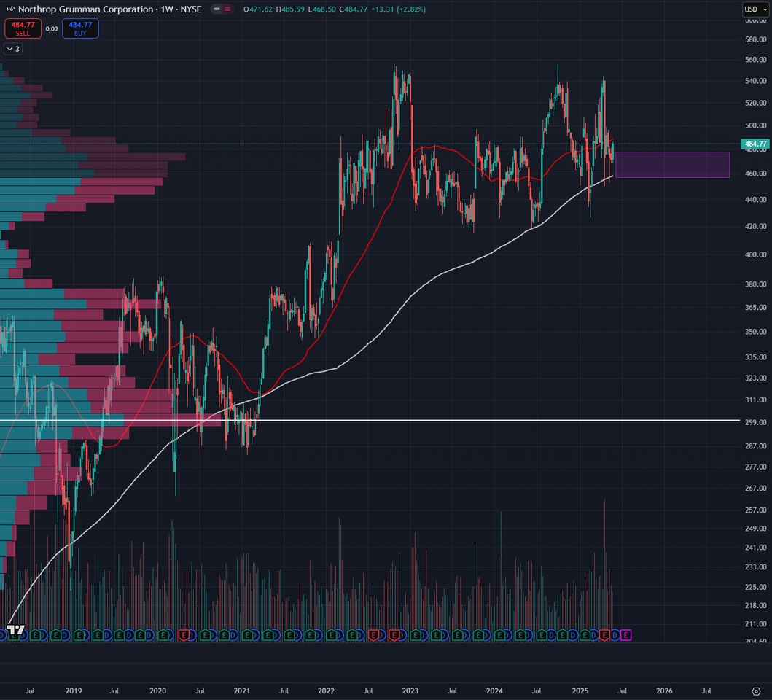The height and width of the screenshot is (700, 772).
Task: Click the gray dash market status icon
Action: pyautogui.click(x=217, y=9)
